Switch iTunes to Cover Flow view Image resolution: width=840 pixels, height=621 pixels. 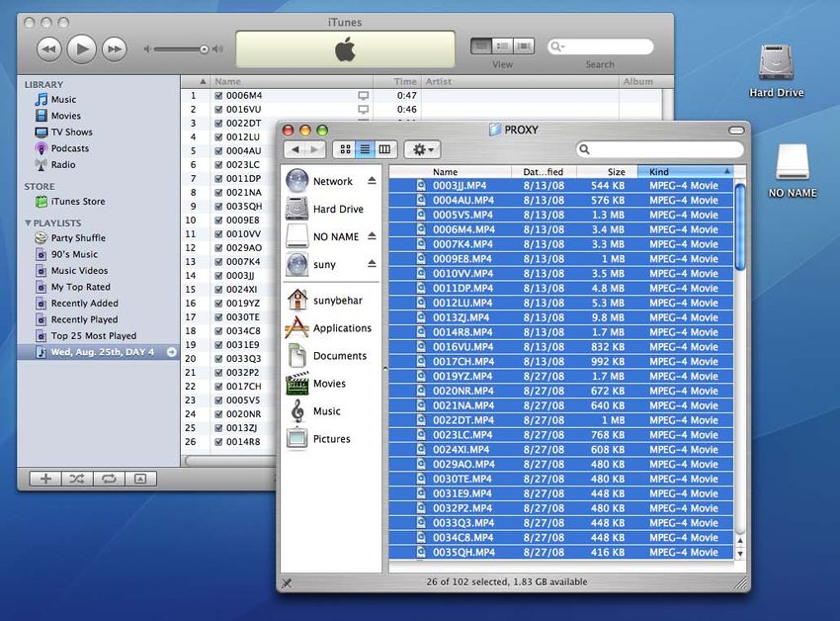point(524,46)
